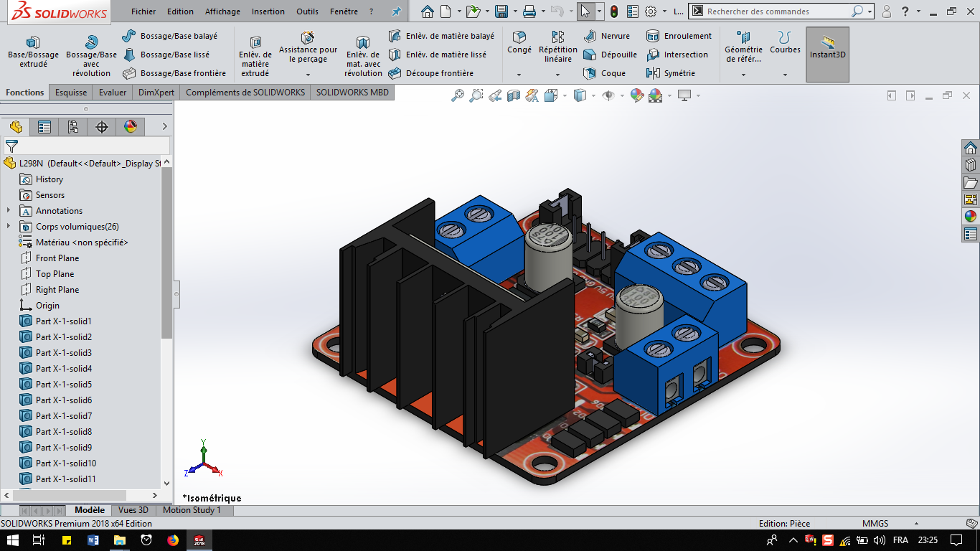Viewport: 980px width, 551px height.
Task: Open Edition menu
Action: [x=180, y=11]
